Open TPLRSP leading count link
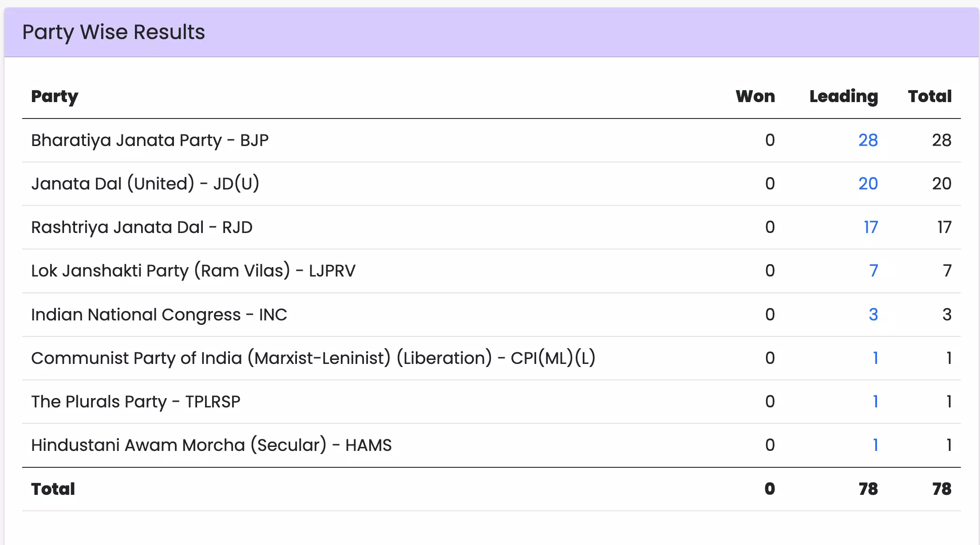Screen dimensions: 980x545 pos(874,401)
